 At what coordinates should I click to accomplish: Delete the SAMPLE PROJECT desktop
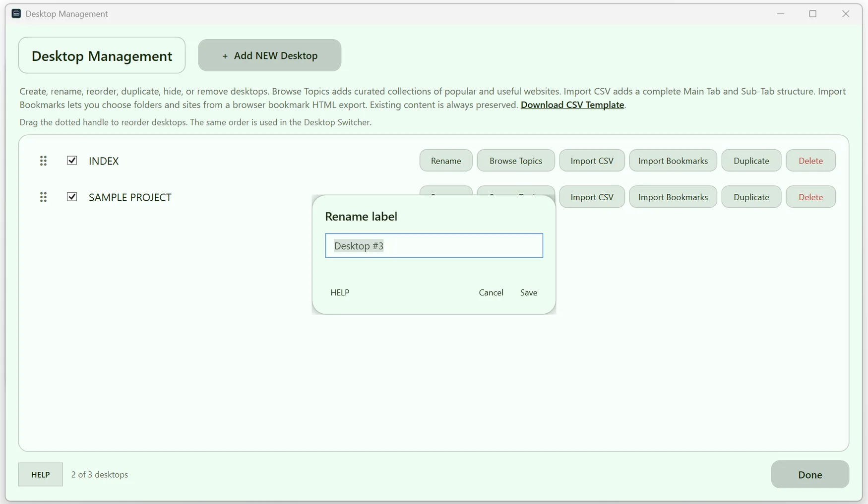click(x=811, y=197)
